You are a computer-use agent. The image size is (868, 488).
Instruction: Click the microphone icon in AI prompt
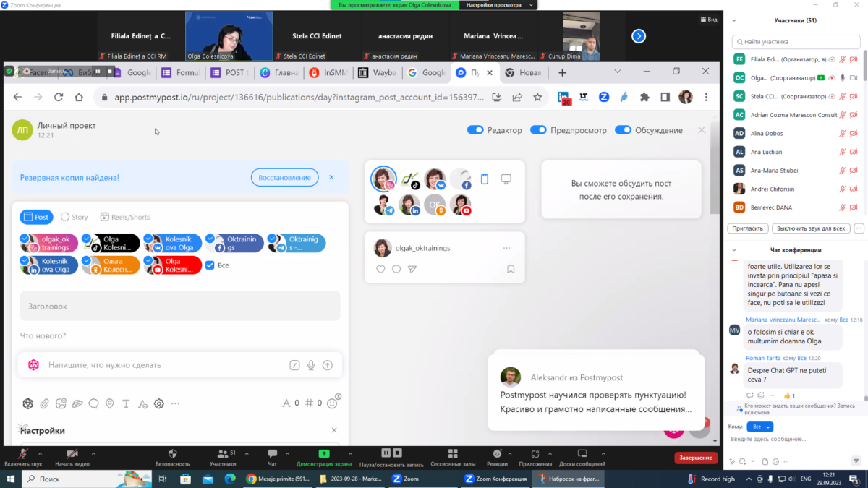coord(311,365)
